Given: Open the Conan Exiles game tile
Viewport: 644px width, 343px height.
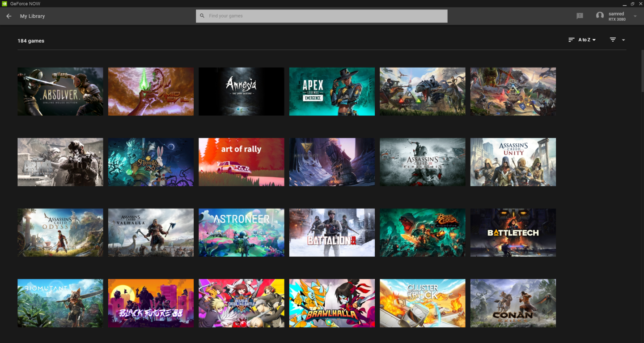Looking at the screenshot, I should point(513,303).
